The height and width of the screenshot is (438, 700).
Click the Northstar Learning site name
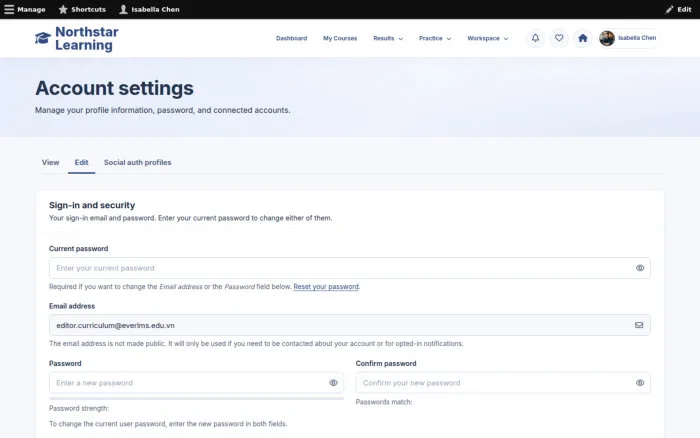(87, 38)
